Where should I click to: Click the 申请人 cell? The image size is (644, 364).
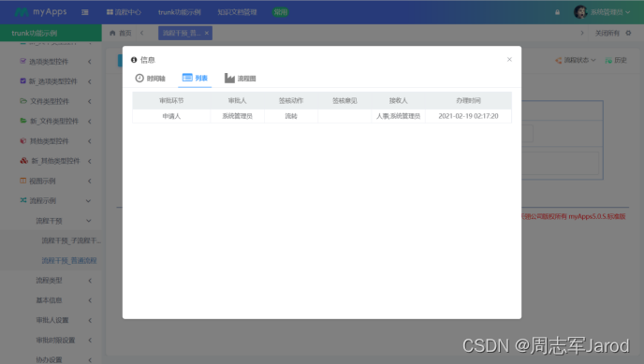171,116
